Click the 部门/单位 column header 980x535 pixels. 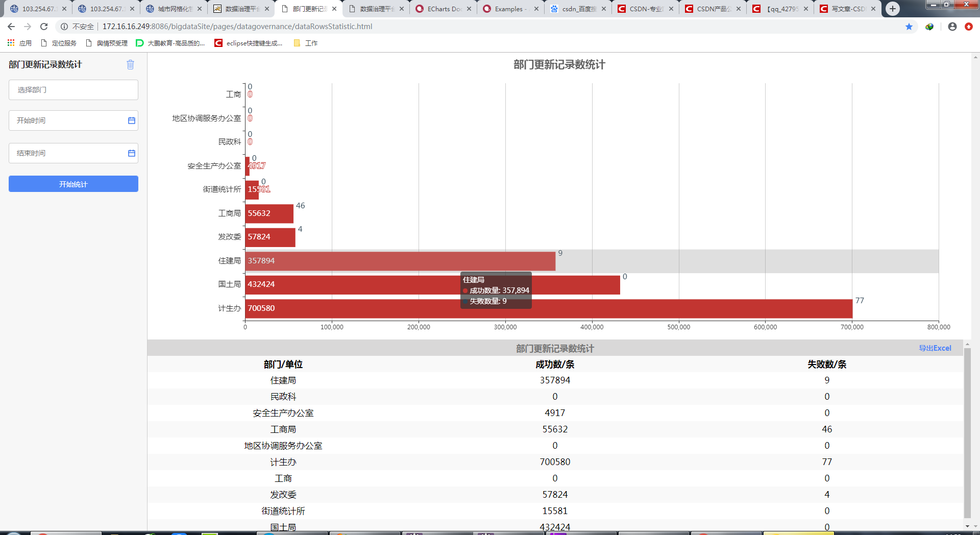283,364
